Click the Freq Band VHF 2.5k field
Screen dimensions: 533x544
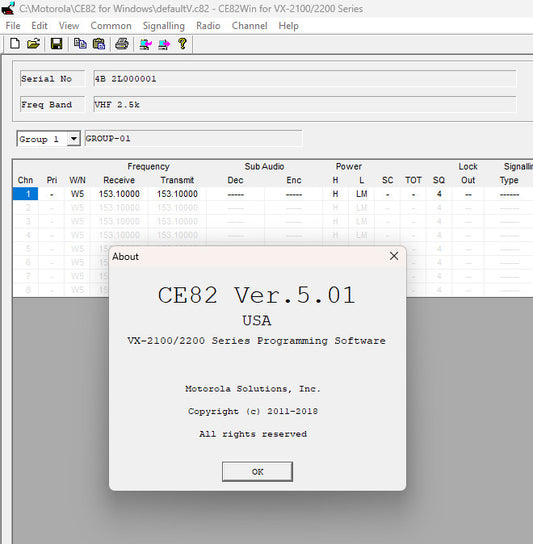tap(305, 104)
